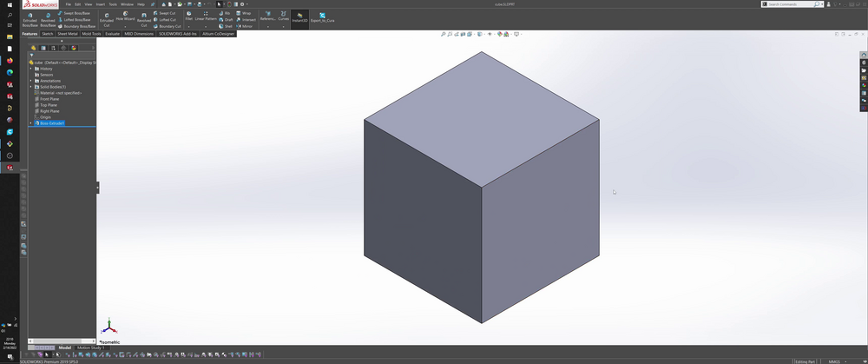Open the Hole Wizard tool
Screen dimensions: 868x364
click(x=125, y=16)
